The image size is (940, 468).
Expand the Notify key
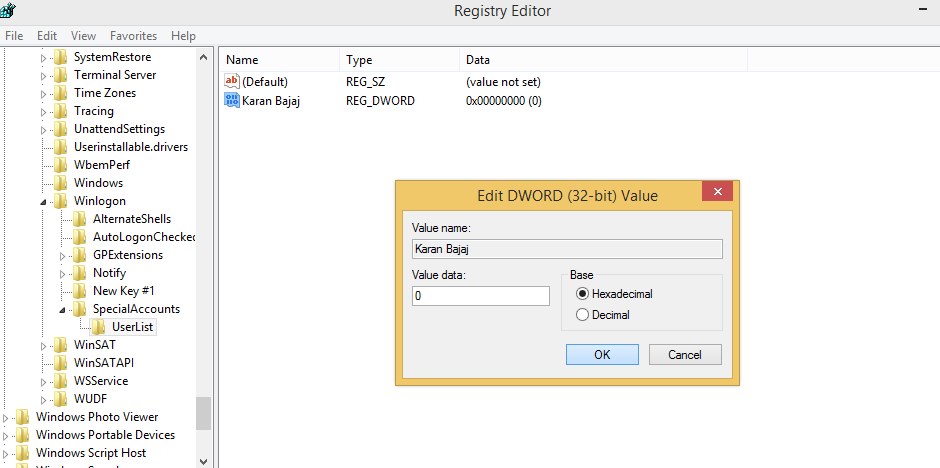point(62,274)
